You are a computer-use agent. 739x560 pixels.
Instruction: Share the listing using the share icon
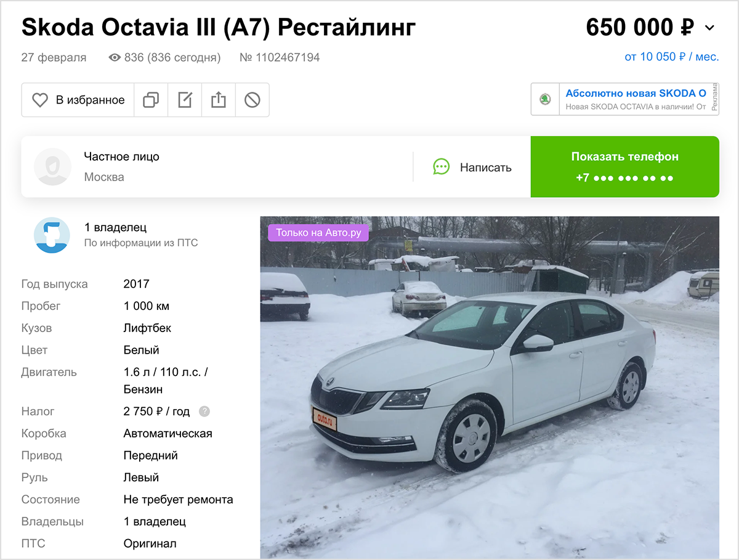(219, 100)
